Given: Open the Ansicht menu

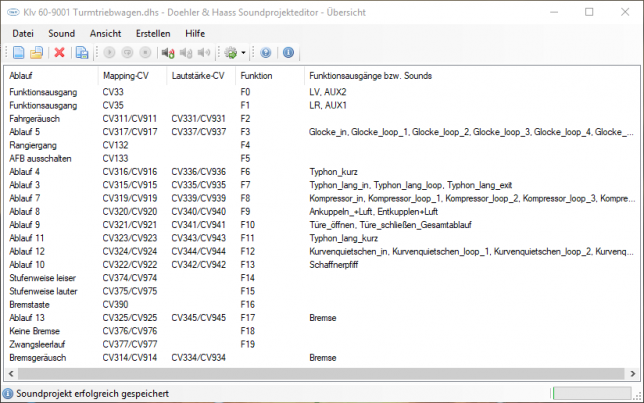Looking at the screenshot, I should click(x=106, y=34).
